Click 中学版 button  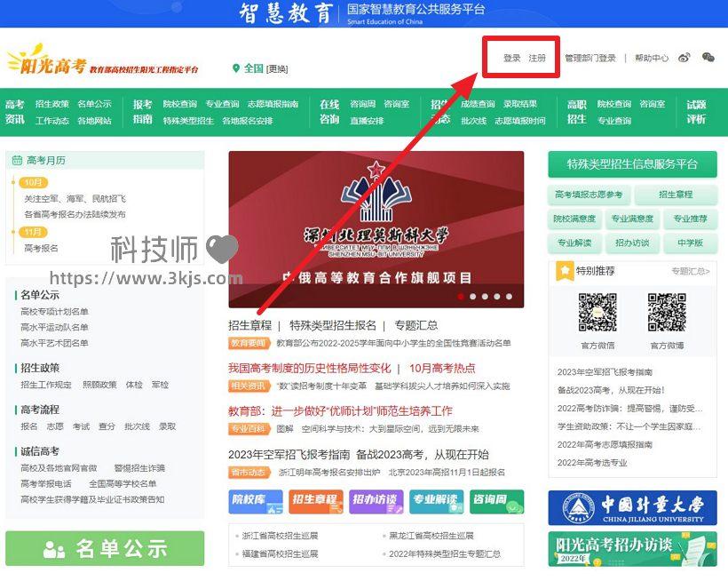tap(691, 243)
